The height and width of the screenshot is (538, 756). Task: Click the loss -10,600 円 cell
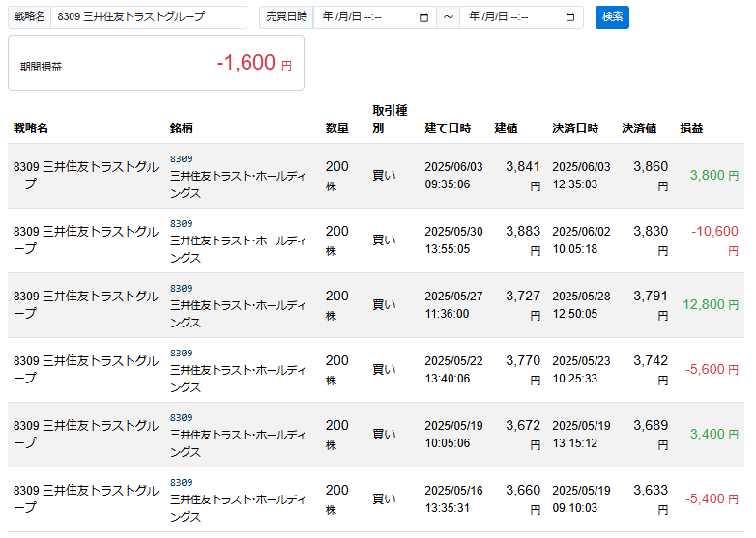coord(714,240)
